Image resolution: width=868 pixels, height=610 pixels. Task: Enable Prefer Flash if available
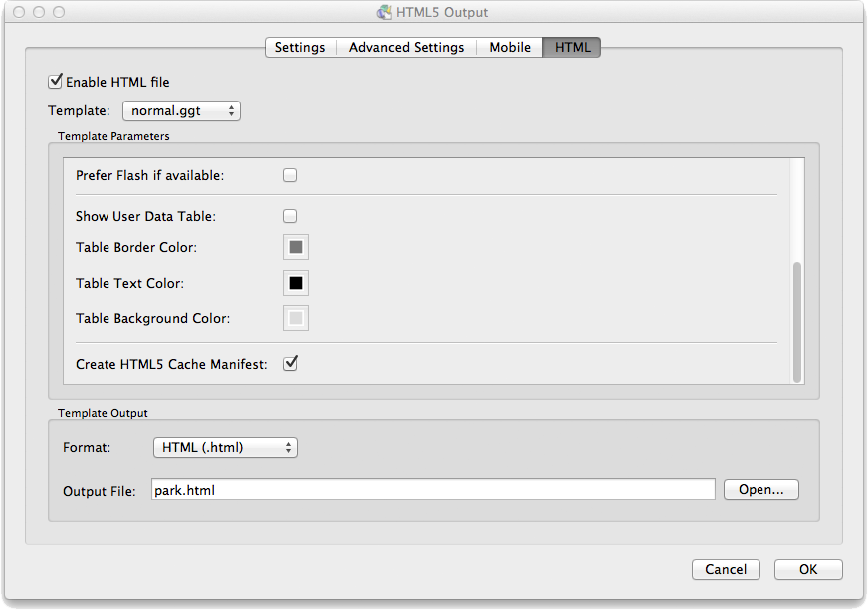[x=290, y=175]
